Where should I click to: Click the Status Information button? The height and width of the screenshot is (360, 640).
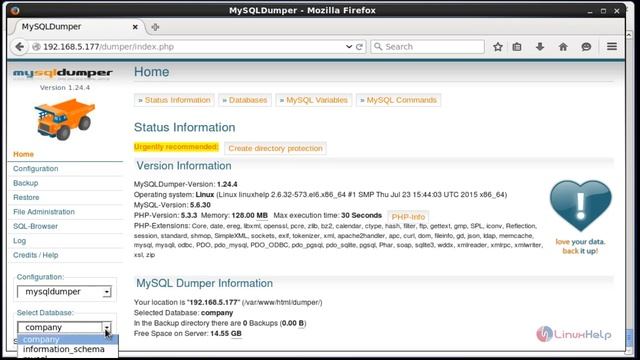click(x=174, y=100)
